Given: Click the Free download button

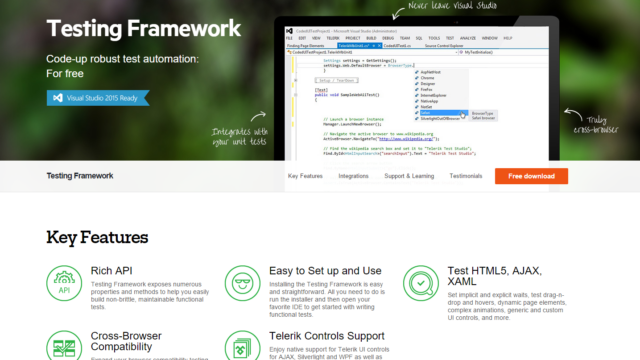Looking at the screenshot, I should point(531,176).
